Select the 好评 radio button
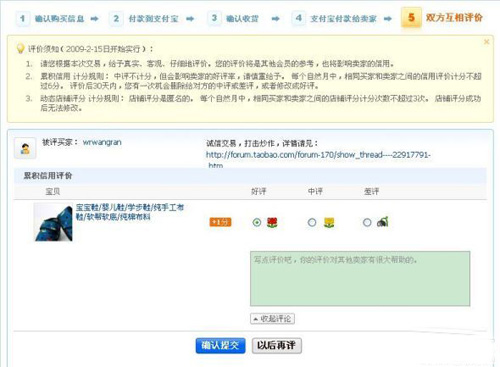 [257, 222]
